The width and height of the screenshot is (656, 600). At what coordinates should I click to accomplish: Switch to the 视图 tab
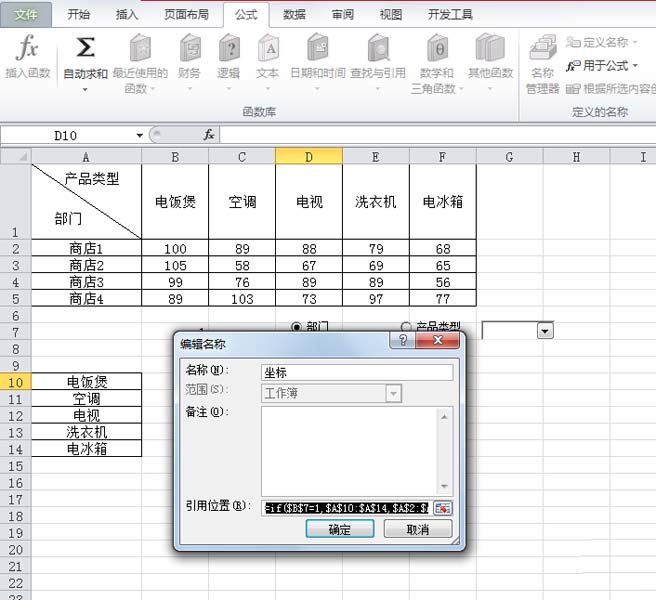click(391, 15)
